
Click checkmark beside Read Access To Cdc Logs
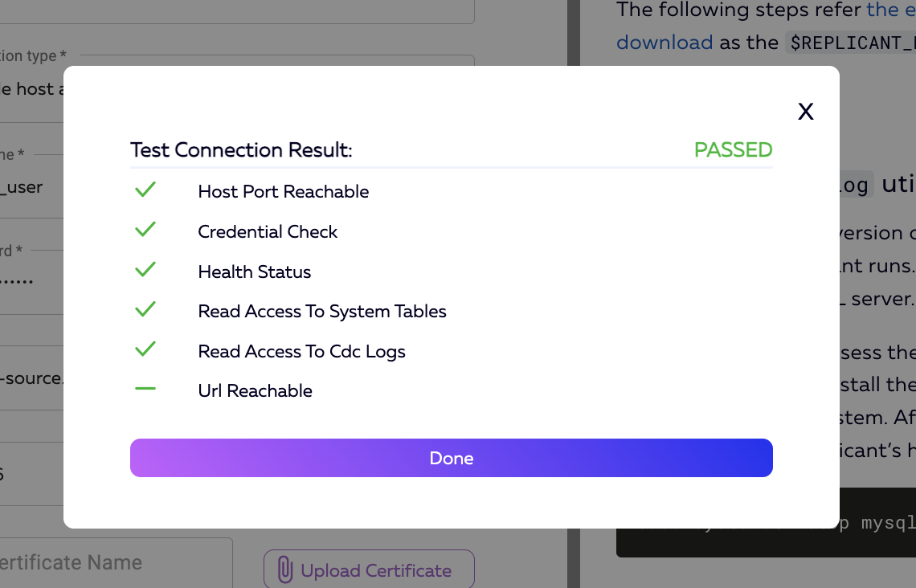(x=145, y=350)
